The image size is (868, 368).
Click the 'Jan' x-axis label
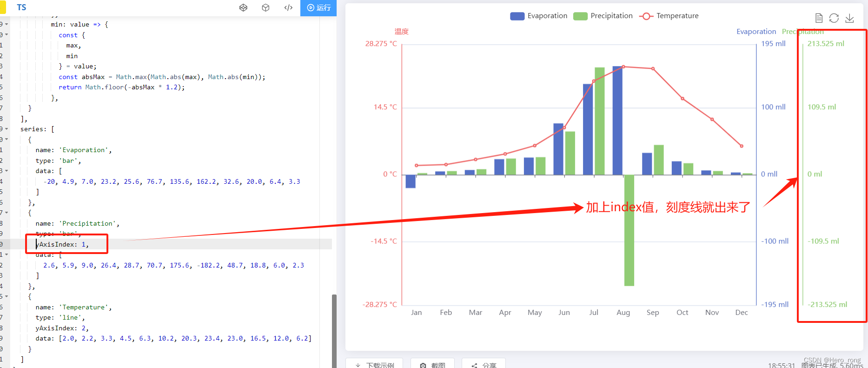tap(417, 313)
